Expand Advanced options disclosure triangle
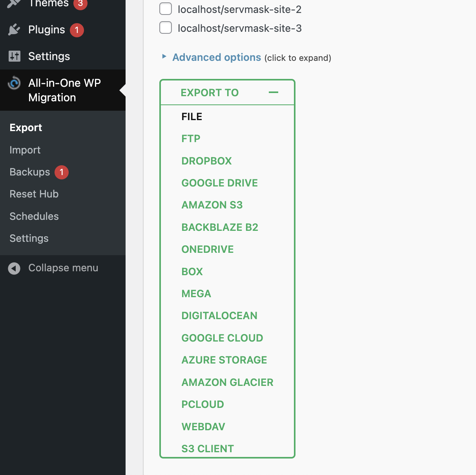 tap(164, 57)
